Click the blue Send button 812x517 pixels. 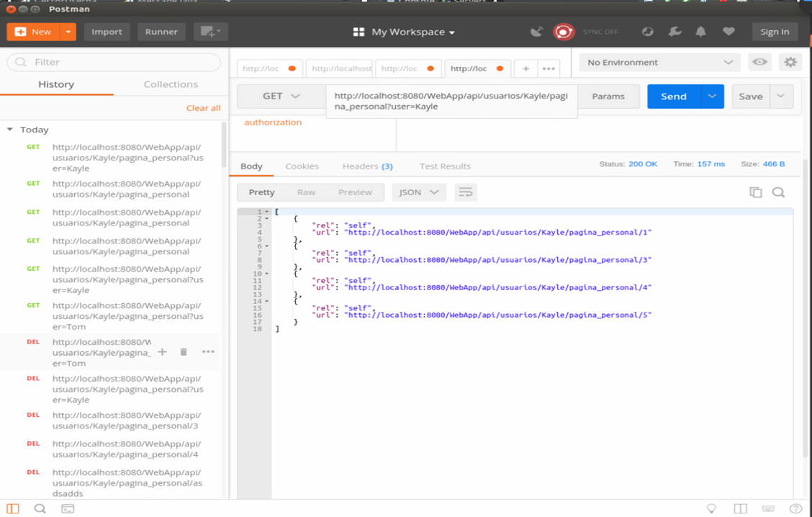point(674,96)
